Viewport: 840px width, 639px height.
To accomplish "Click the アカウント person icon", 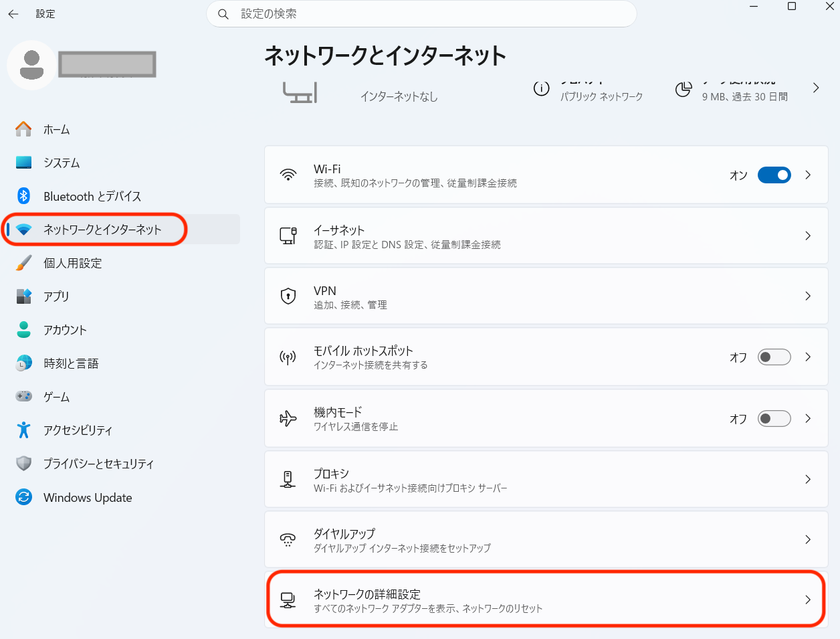I will coord(23,330).
